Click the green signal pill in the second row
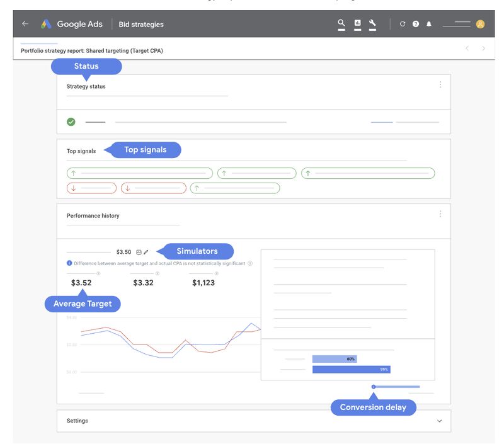Image resolution: width=504 pixels, height=444 pixels. coord(235,188)
